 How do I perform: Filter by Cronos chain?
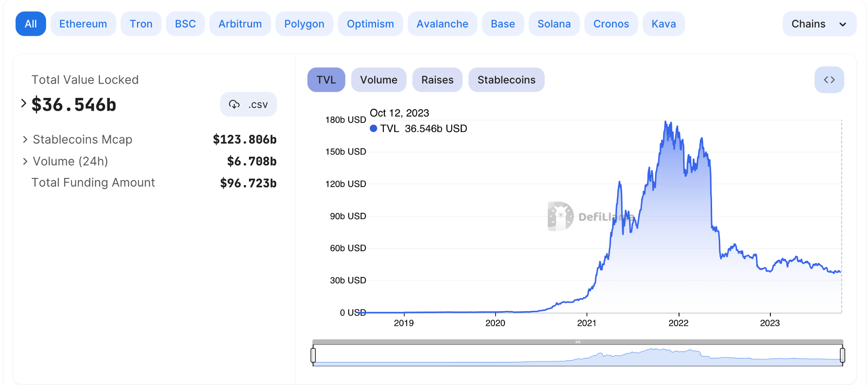611,24
